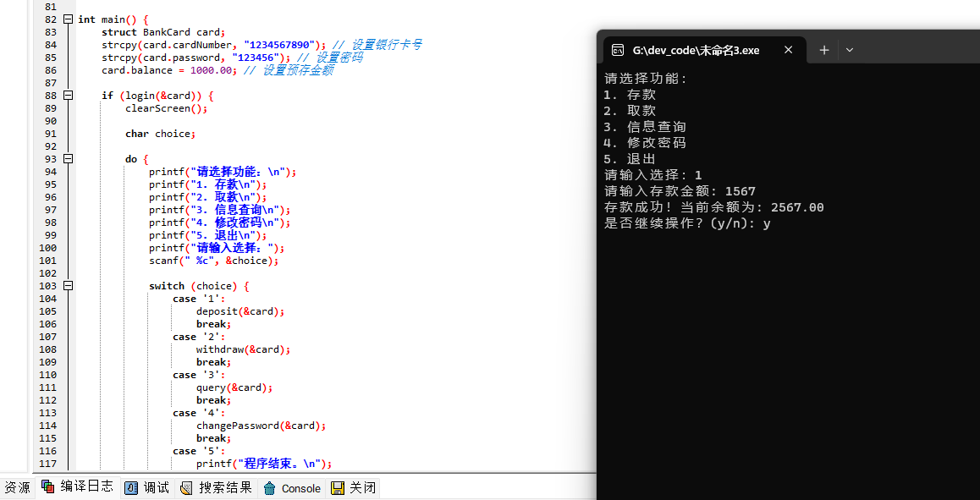980x500 pixels.
Task: Collapse the main() function fold at line 82
Action: coord(68,19)
